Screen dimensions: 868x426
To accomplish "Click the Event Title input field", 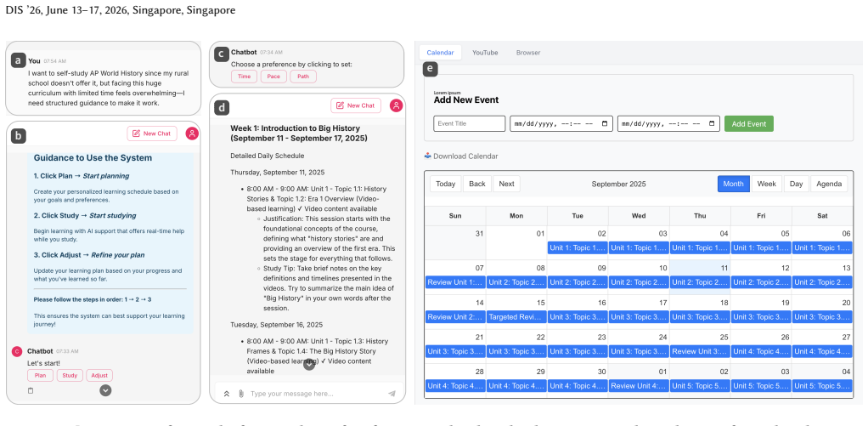I will [470, 123].
